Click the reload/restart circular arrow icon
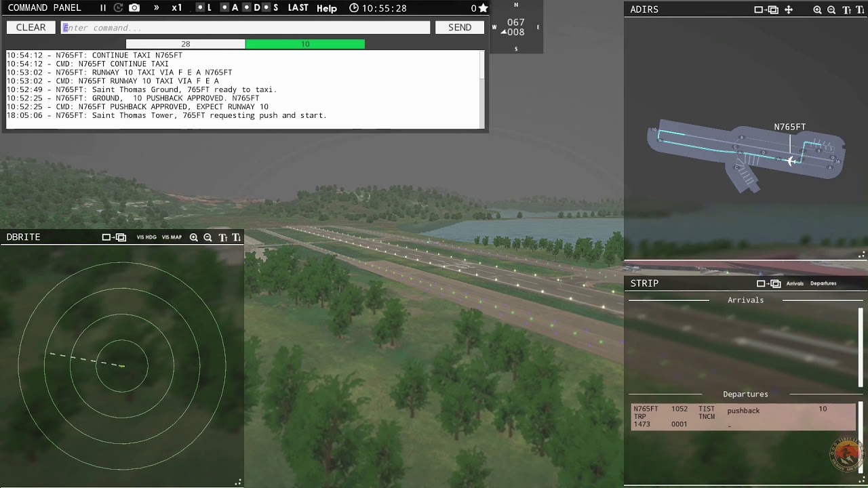 [118, 8]
